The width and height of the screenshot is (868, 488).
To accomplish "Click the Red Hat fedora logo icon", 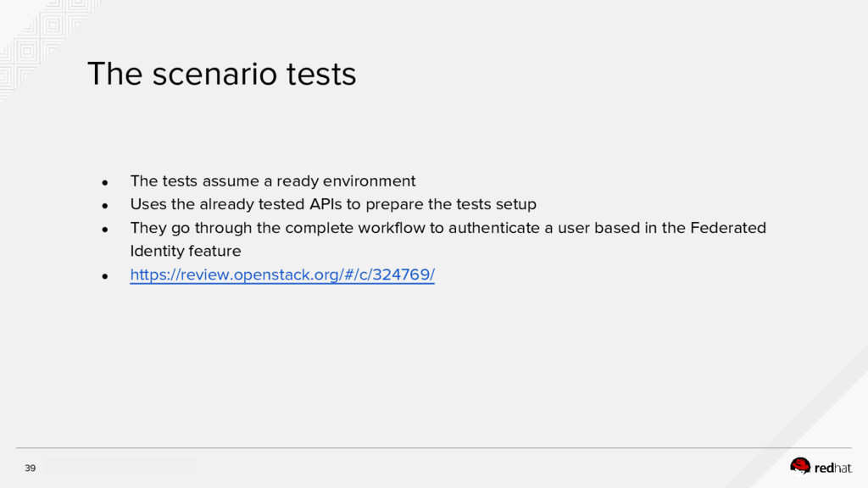I will pos(799,465).
